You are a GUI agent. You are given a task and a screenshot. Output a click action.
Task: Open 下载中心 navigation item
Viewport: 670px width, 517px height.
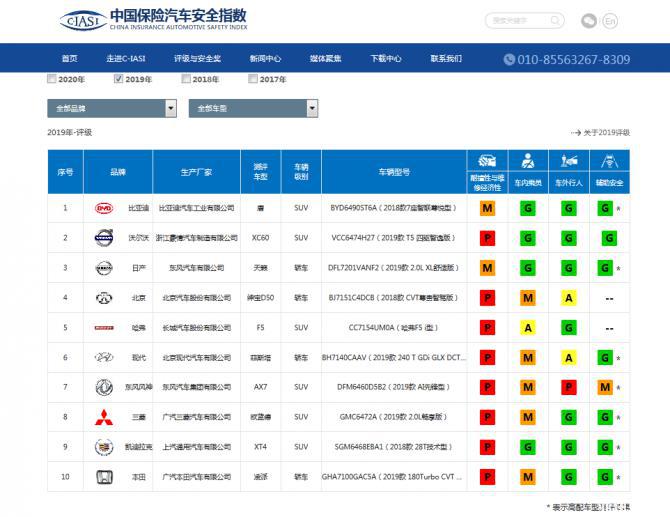[x=386, y=59]
